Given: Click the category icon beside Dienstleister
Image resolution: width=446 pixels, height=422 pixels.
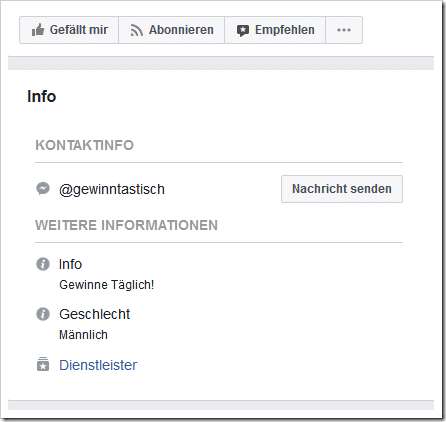Looking at the screenshot, I should [43, 364].
